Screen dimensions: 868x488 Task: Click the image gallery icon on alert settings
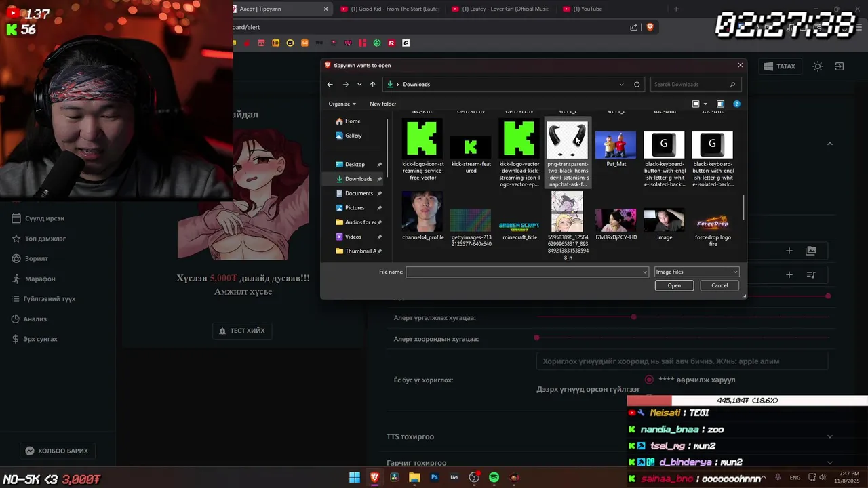pyautogui.click(x=811, y=251)
